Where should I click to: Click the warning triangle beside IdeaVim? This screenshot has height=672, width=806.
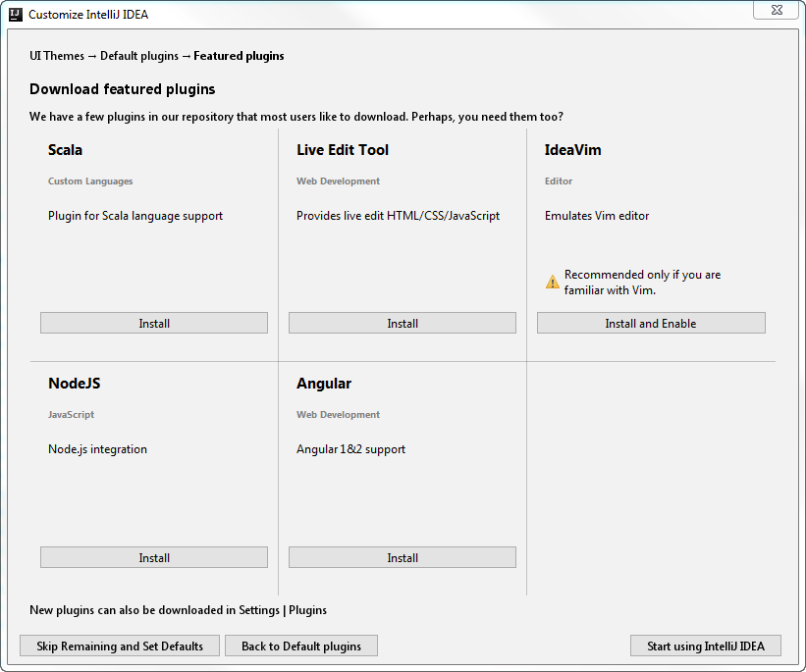point(552,281)
